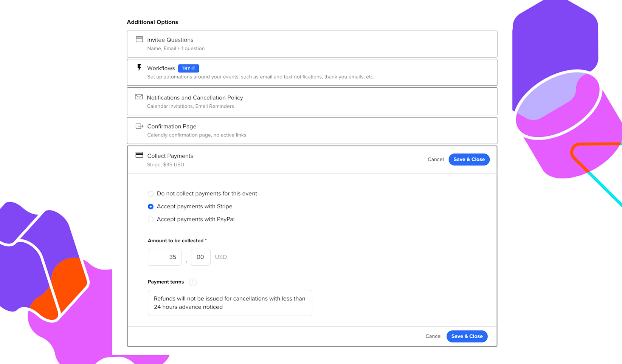This screenshot has height=364, width=622.
Task: Select Accept payments with Stripe
Action: (x=150, y=206)
